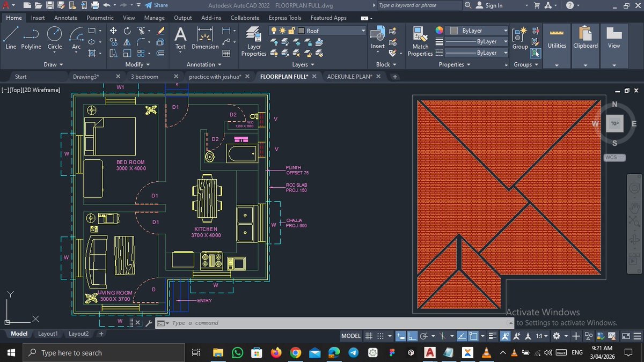Open Layer Properties manager
Screen dimensions: 644x362
[x=254, y=42]
